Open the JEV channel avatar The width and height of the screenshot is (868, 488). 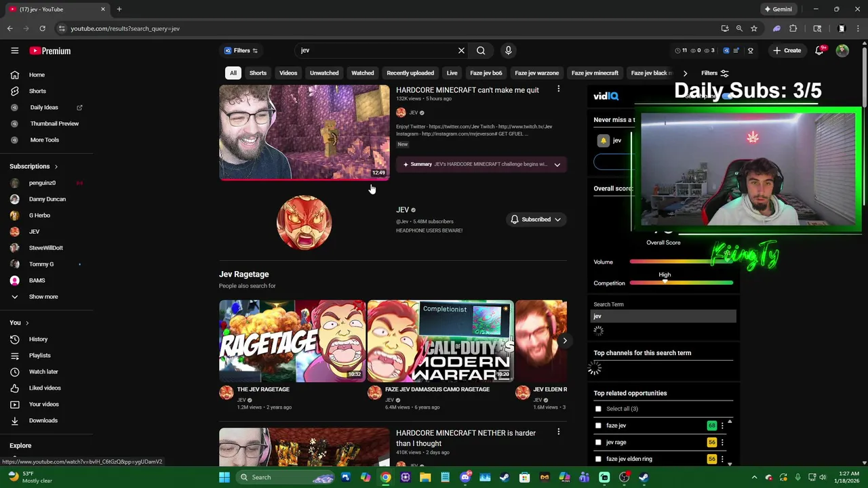click(x=304, y=222)
